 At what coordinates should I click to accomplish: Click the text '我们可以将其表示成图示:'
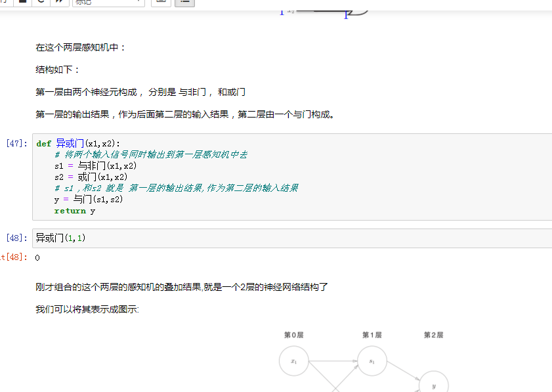click(87, 309)
